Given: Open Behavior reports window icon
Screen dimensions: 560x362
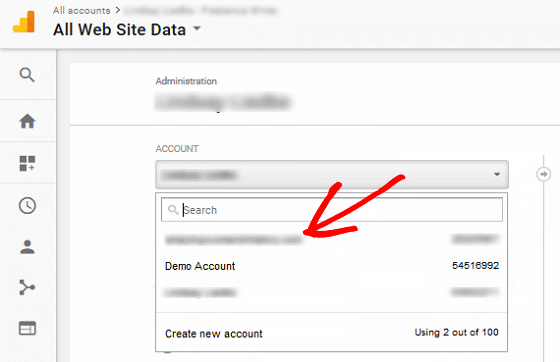Looking at the screenshot, I should click(x=28, y=328).
